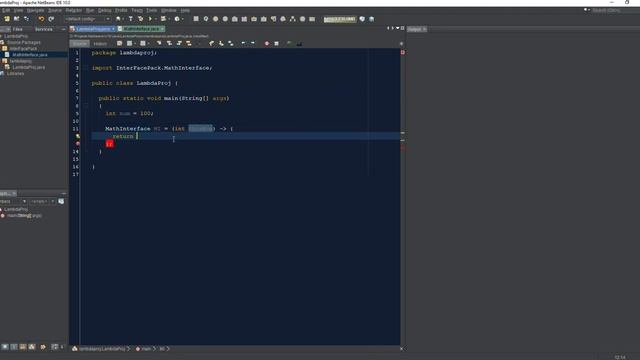The image size is (640, 360).
Task: Open dropdown arrow next to Debug Project
Action: pos(169,19)
